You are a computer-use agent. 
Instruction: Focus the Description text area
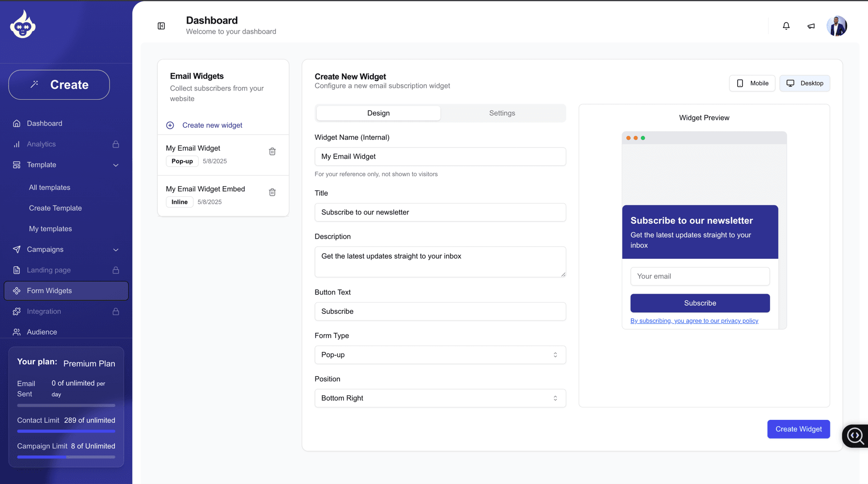click(440, 262)
